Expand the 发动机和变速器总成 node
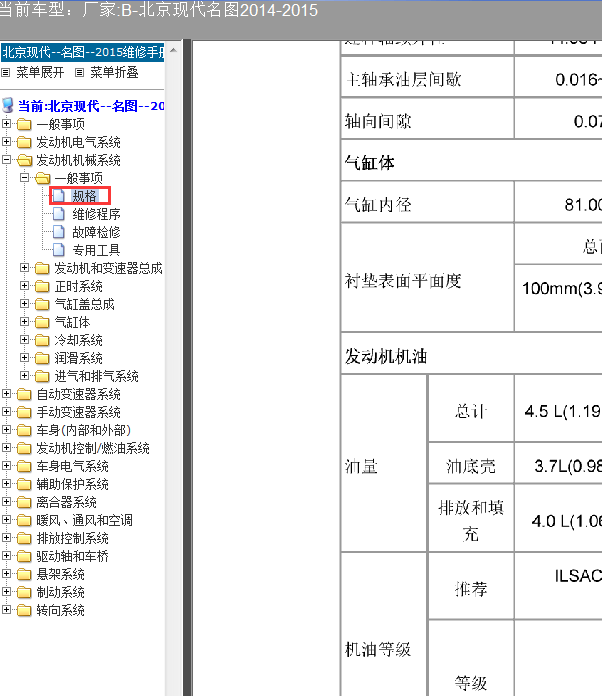 [x=24, y=268]
